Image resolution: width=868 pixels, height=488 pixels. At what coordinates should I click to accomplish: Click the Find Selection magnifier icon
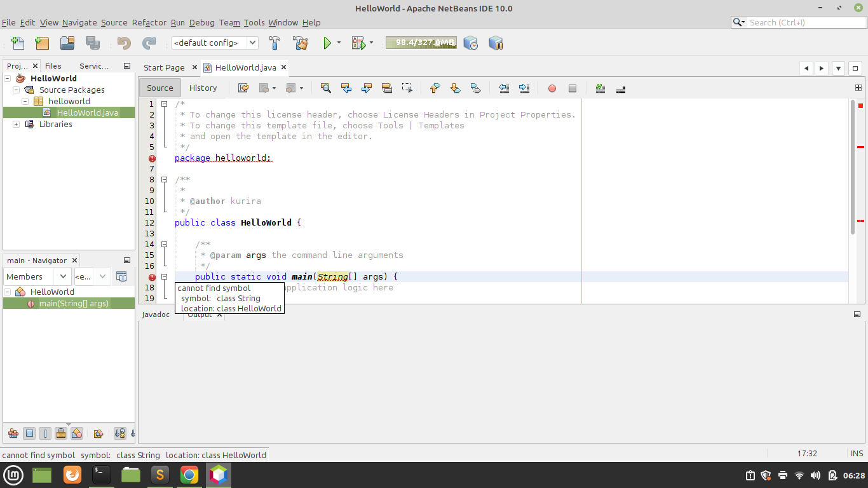326,88
